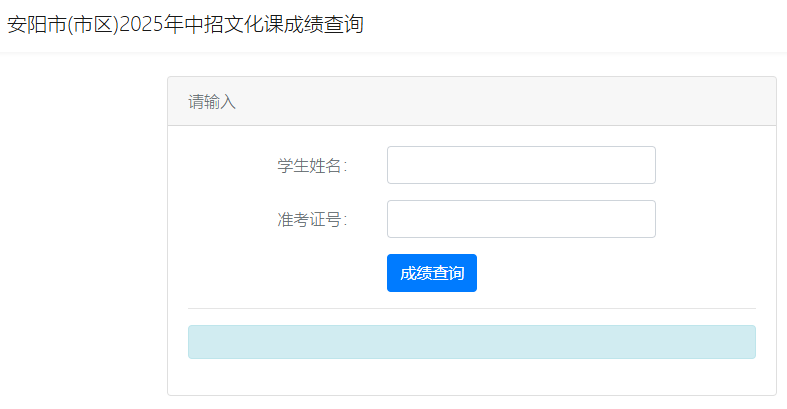Image resolution: width=787 pixels, height=409 pixels.
Task: Submit the score query form
Action: click(x=432, y=273)
